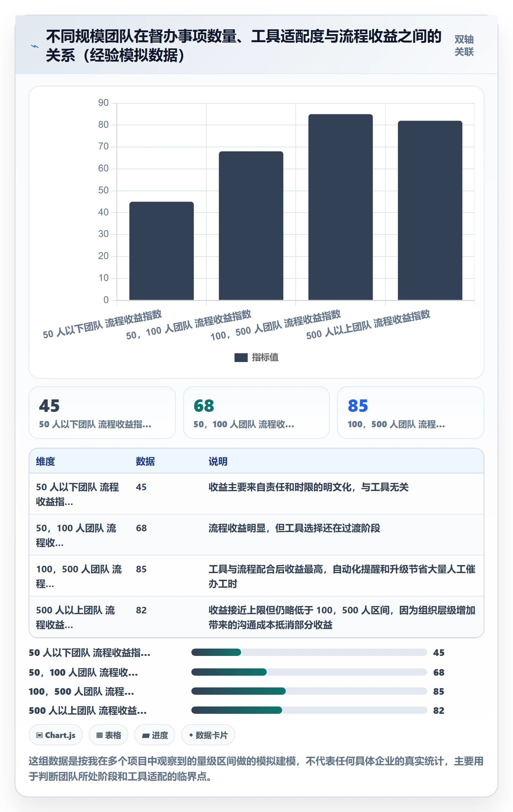Click the 维度 column header

(x=45, y=461)
